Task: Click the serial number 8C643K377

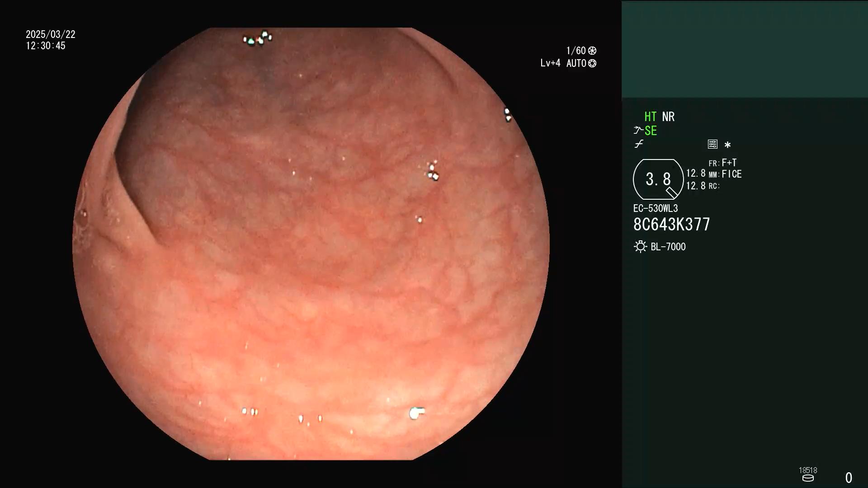Action: pos(672,225)
